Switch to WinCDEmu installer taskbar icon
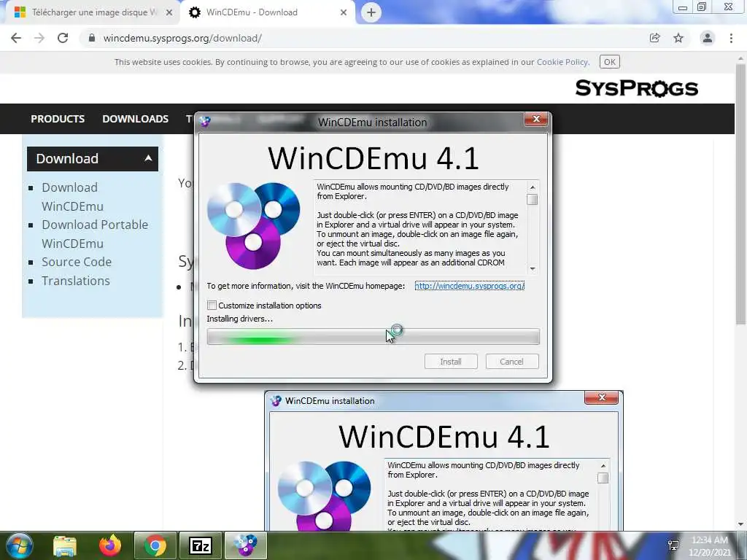747x560 pixels. 246,545
